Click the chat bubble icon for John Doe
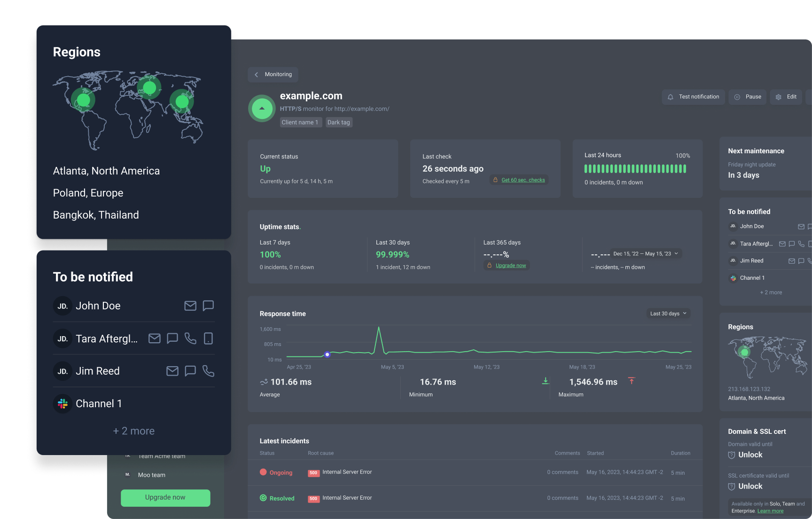This screenshot has width=812, height=519. (208, 306)
